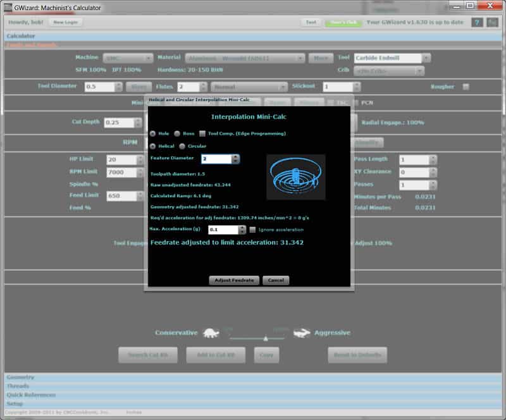Click the 'Radial Engage.: 100%' text
Image resolution: width=506 pixels, height=420 pixels.
393,123
